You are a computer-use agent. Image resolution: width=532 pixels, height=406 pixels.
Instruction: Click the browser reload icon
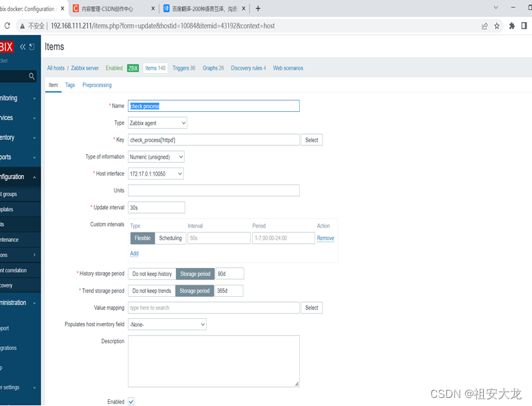pyautogui.click(x=7, y=26)
